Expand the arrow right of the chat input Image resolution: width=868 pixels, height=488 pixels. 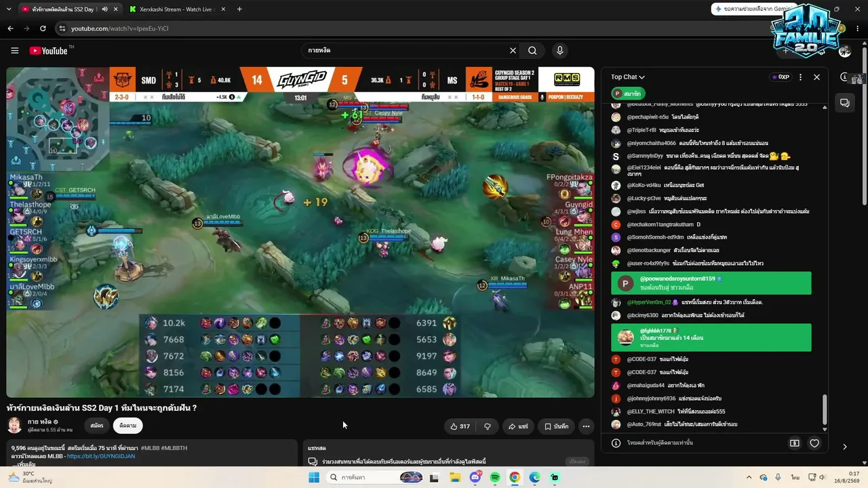844,447
